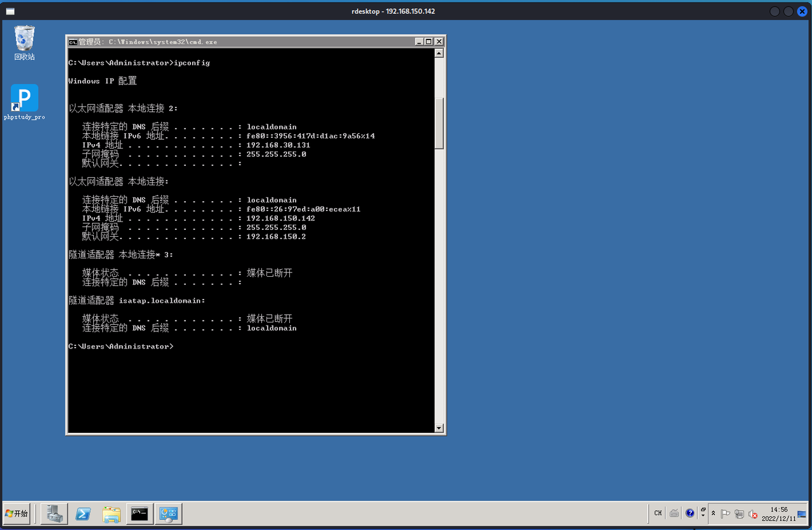The height and width of the screenshot is (530, 812).
Task: Expand the language bar options arrow
Action: pos(703,515)
